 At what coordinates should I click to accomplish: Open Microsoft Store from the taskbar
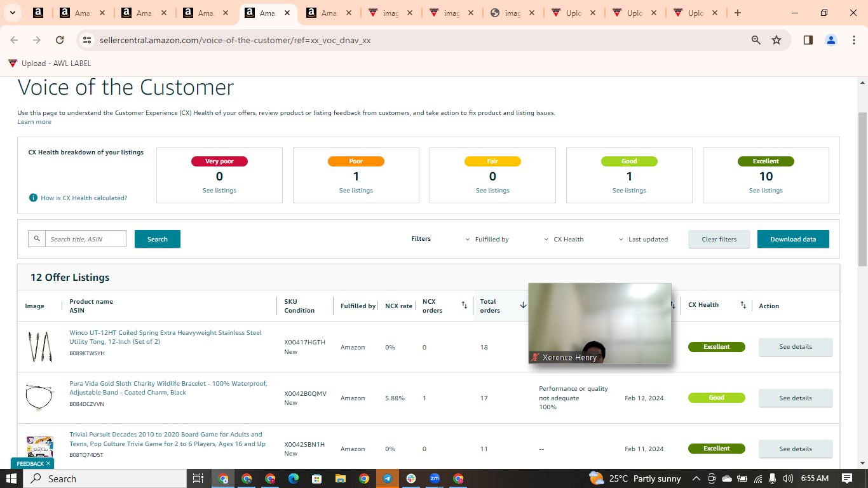click(317, 478)
